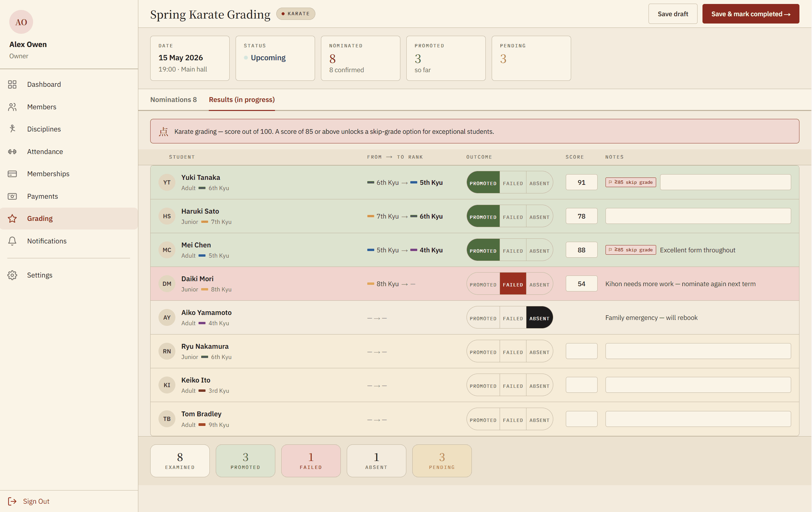Set Mei Chen outcome to Failed
The width and height of the screenshot is (812, 512).
[513, 250]
